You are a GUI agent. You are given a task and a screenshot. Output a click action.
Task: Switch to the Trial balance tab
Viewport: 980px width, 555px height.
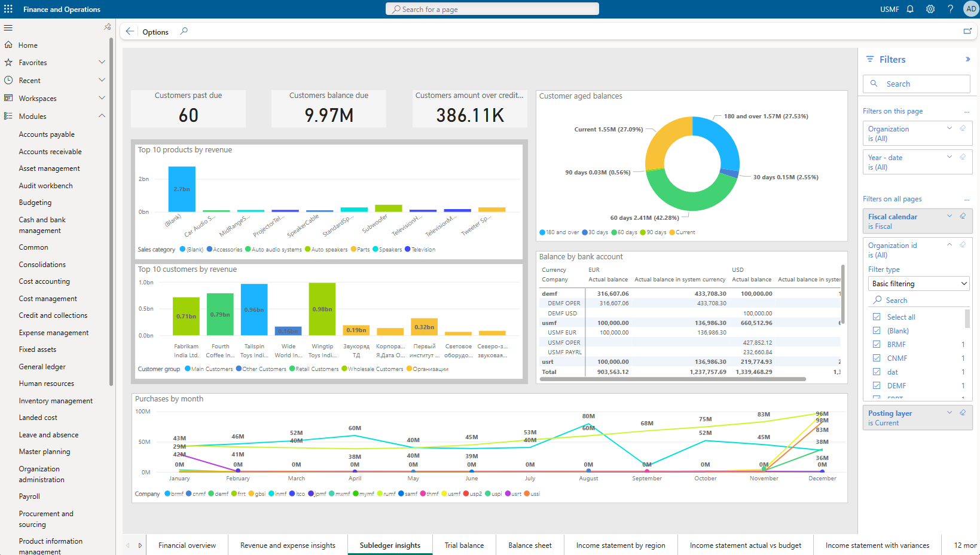click(x=464, y=545)
